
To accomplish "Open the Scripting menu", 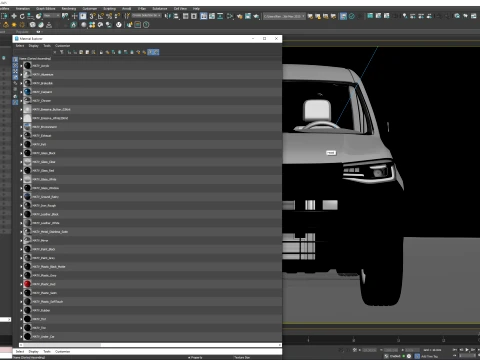I will [x=109, y=9].
